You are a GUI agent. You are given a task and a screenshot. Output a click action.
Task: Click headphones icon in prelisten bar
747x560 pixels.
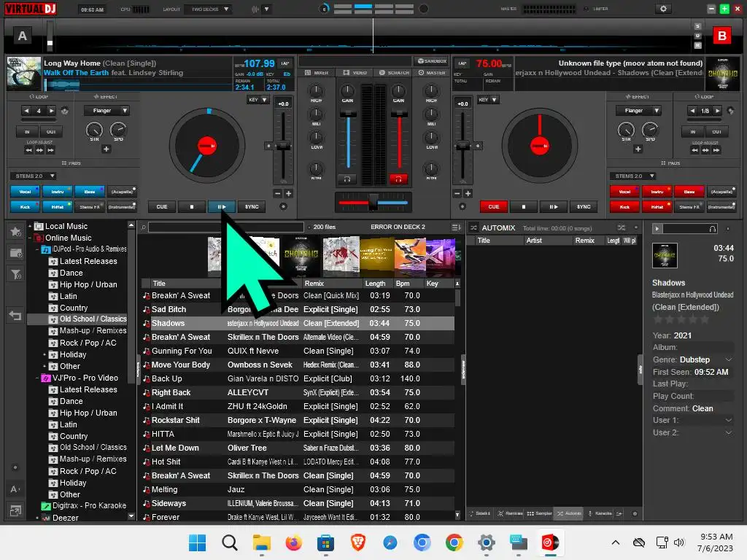click(x=712, y=228)
